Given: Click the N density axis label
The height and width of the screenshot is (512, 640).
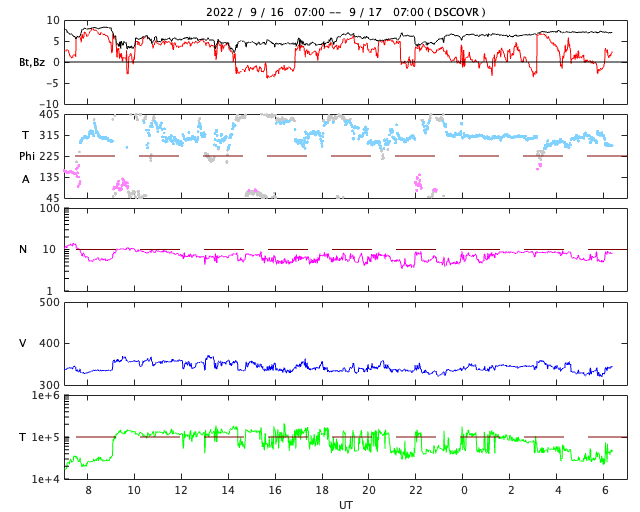Looking at the screenshot, I should coord(23,249).
